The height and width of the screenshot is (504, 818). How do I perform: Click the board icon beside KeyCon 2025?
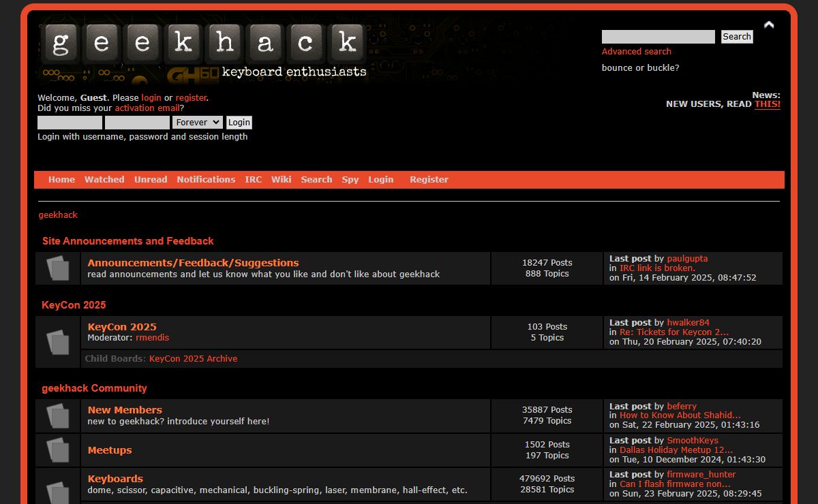(58, 341)
